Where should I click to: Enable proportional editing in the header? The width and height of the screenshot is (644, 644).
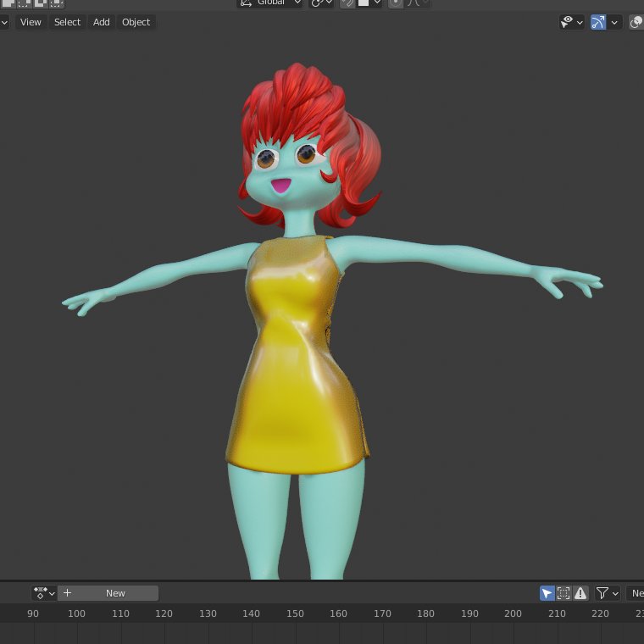pyautogui.click(x=396, y=3)
